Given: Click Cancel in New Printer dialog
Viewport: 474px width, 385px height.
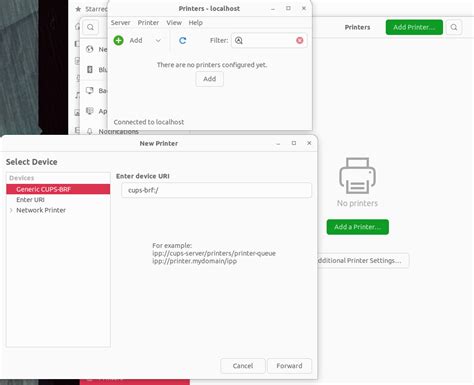Looking at the screenshot, I should [243, 366].
